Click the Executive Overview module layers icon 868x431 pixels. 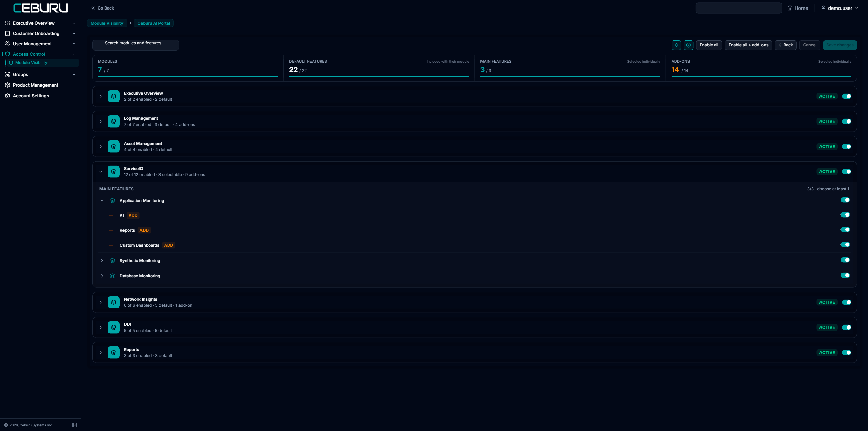pyautogui.click(x=114, y=96)
